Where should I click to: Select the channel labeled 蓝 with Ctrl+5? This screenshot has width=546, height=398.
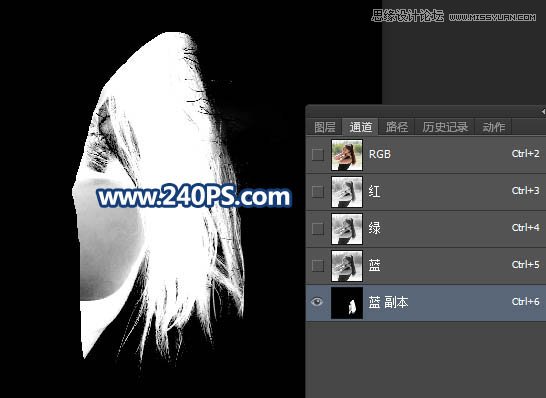(x=374, y=265)
